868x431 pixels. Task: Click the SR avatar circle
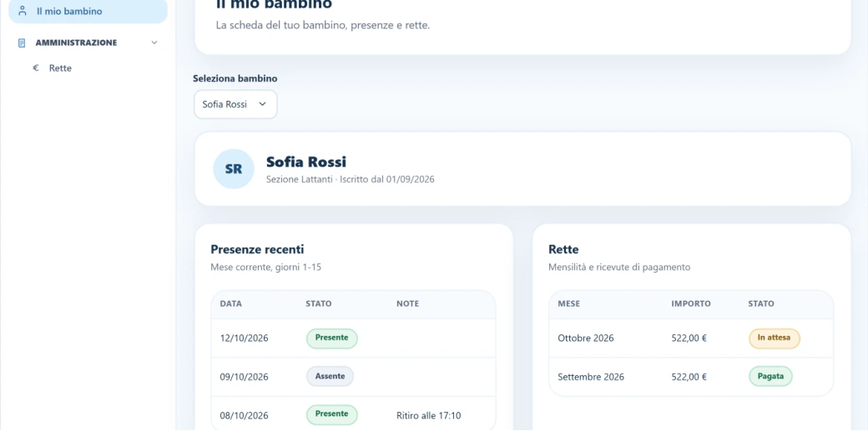tap(234, 168)
